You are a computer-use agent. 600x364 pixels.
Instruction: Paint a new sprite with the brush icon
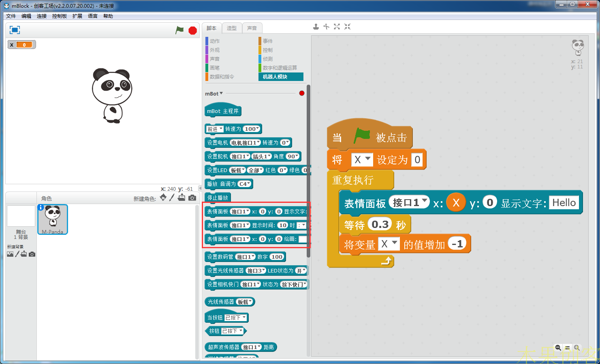pos(172,198)
